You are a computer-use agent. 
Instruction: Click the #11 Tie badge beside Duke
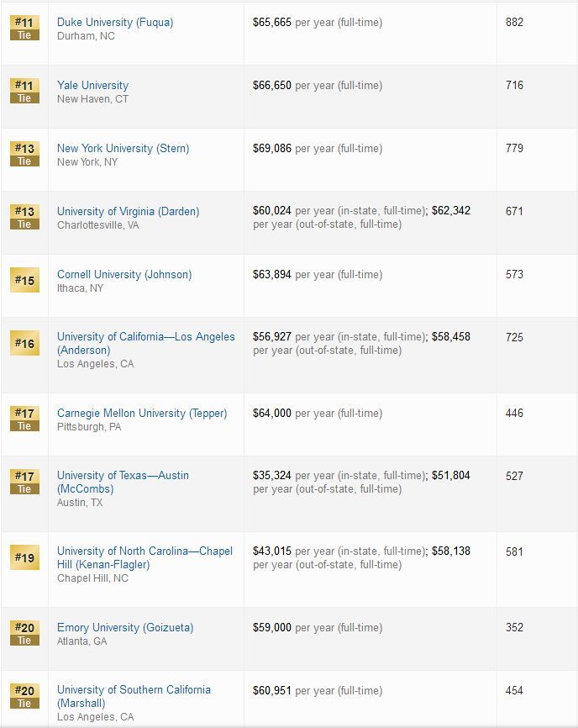tap(24, 28)
